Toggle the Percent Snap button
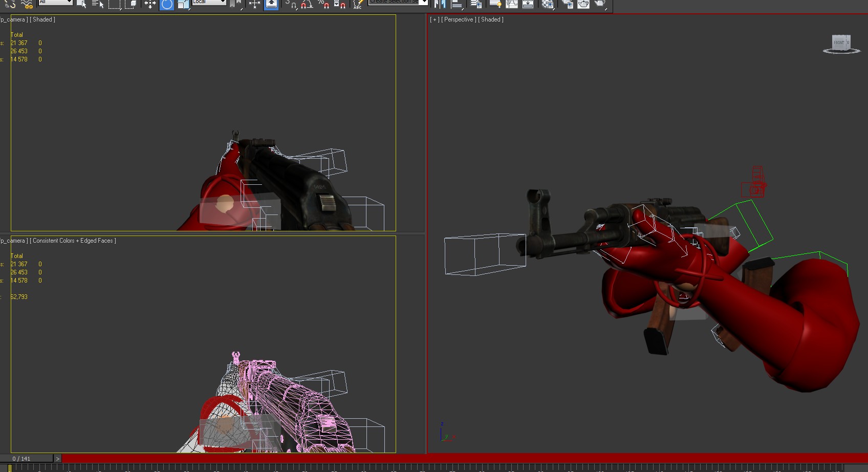The width and height of the screenshot is (868, 472). [x=323, y=4]
